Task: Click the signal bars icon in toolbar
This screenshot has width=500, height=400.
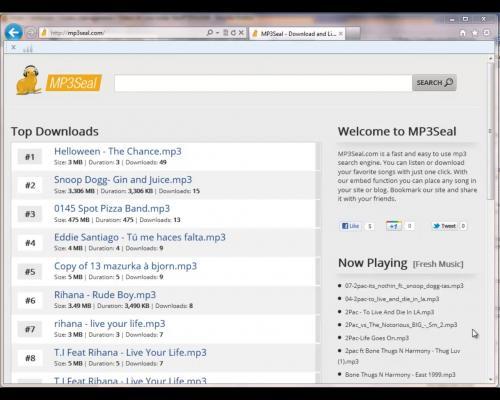Action: (x=28, y=49)
